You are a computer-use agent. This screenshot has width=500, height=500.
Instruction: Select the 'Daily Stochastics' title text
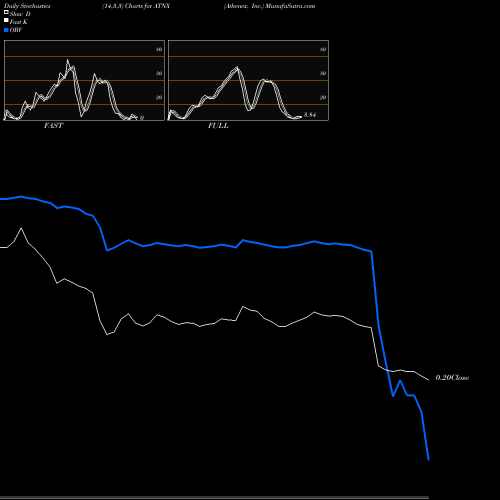[27, 6]
